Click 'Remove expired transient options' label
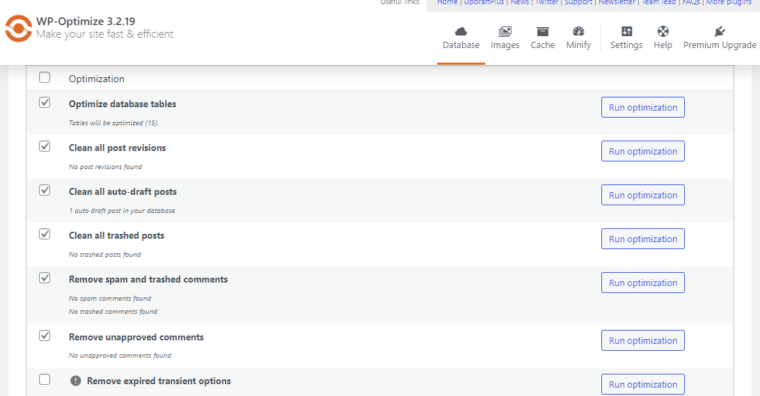The width and height of the screenshot is (760, 396). (x=159, y=381)
